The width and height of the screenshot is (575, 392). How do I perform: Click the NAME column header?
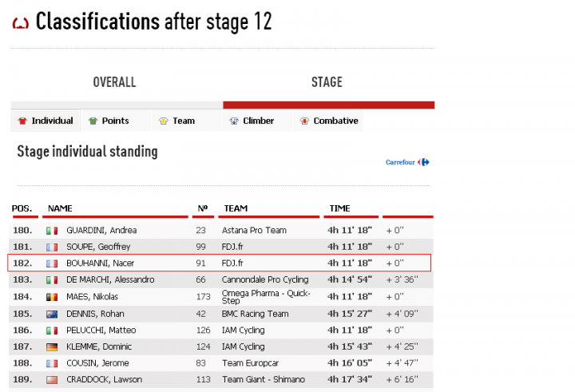coord(60,208)
